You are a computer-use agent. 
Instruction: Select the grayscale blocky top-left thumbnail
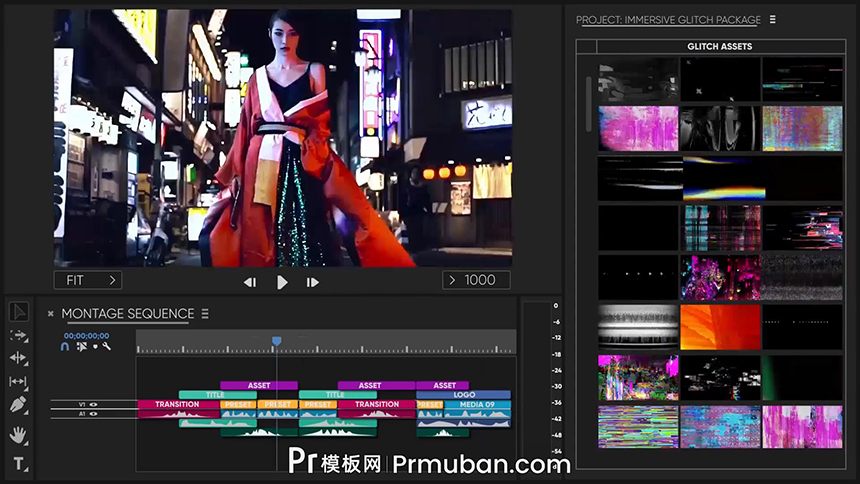(x=638, y=79)
